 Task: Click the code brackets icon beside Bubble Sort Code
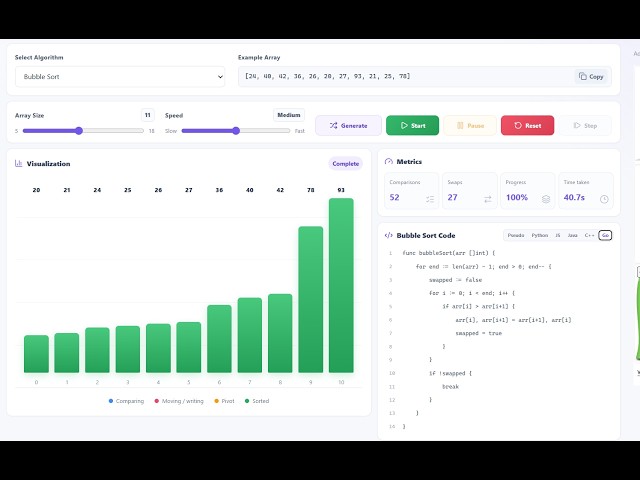[389, 236]
